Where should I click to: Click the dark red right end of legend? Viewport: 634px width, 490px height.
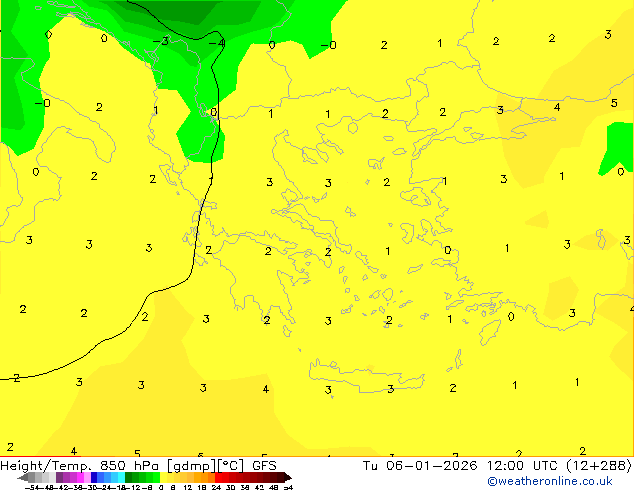point(283,477)
